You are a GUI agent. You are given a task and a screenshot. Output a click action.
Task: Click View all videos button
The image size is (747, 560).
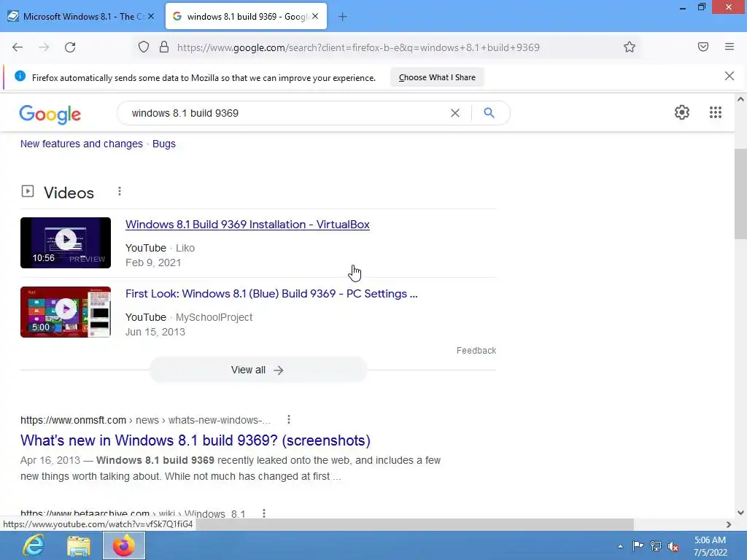(x=258, y=370)
